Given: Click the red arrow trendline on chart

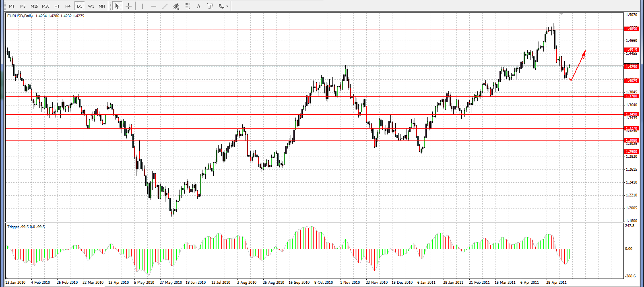Looking at the screenshot, I should [x=578, y=65].
